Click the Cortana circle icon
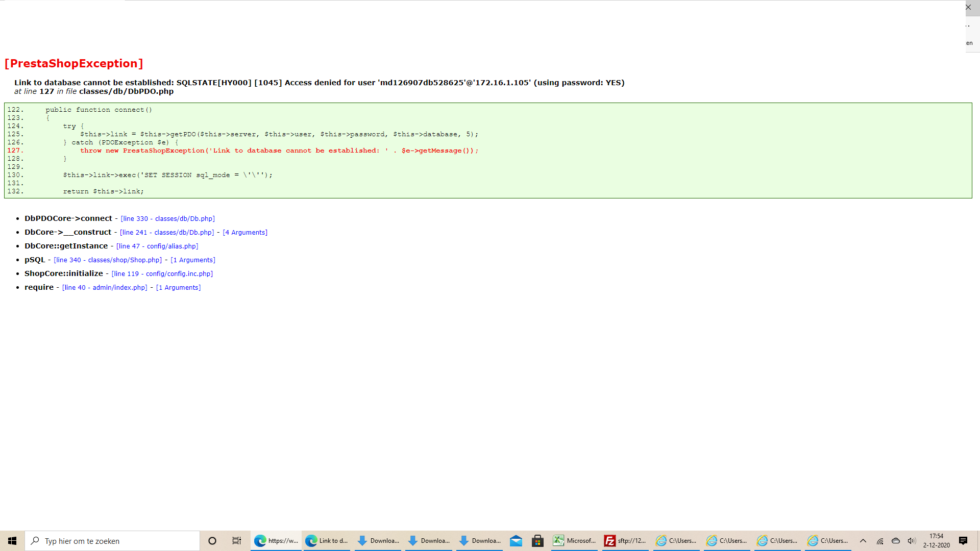Image resolution: width=980 pixels, height=551 pixels. click(212, 541)
